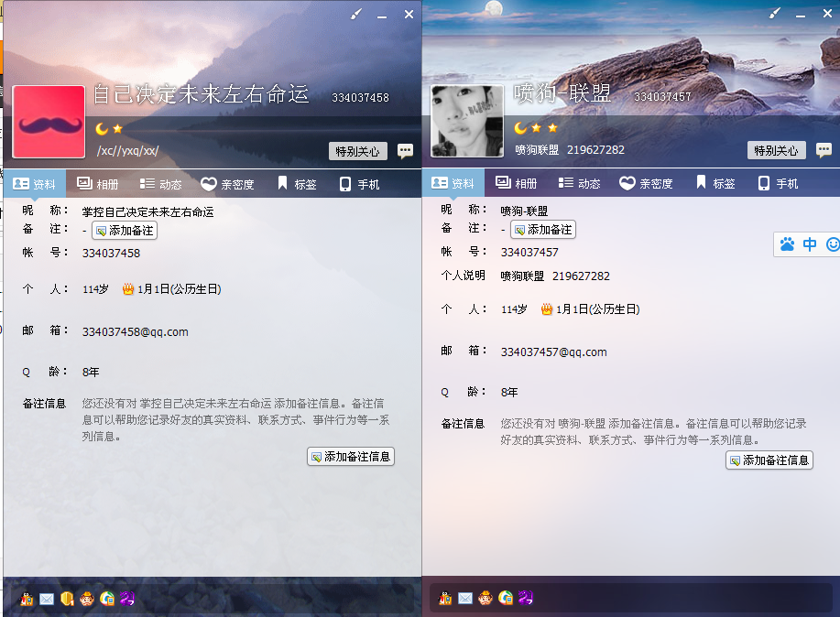The width and height of the screenshot is (840, 617).
Task: Click moon level icon under 自己决定未来左右命运
Action: 102,128
